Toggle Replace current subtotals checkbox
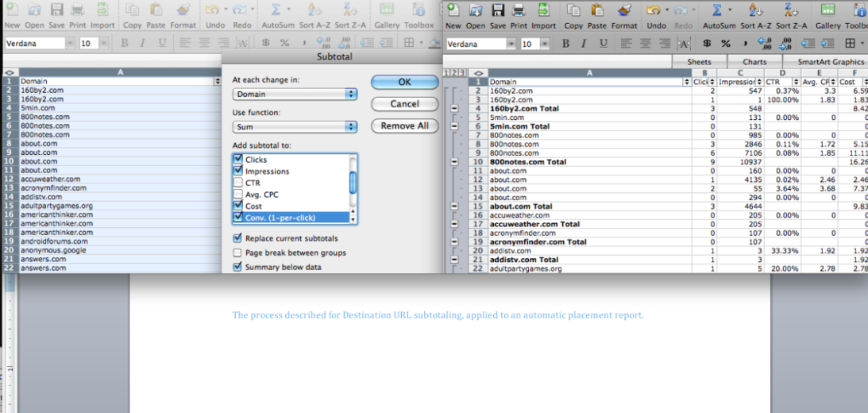 [x=237, y=238]
